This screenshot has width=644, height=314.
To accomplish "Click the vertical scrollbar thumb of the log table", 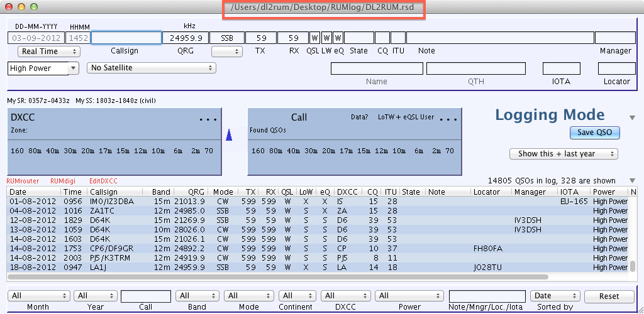I will (x=633, y=266).
